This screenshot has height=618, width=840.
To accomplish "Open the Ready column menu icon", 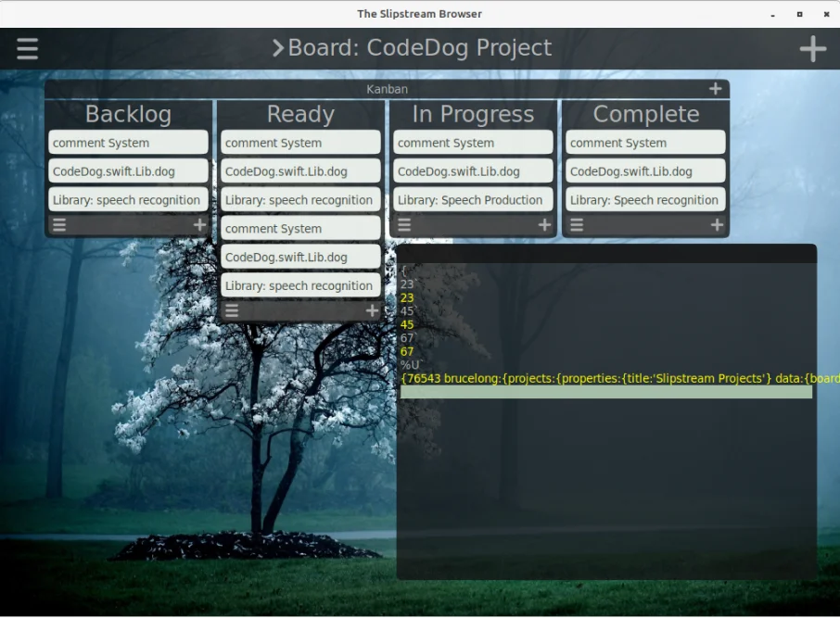I will pos(232,311).
